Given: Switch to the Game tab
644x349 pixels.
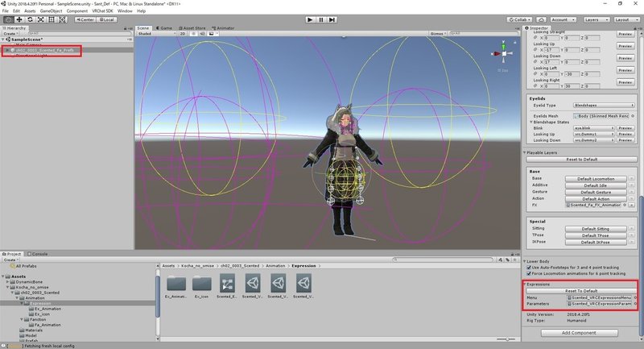Looking at the screenshot, I should pyautogui.click(x=164, y=28).
